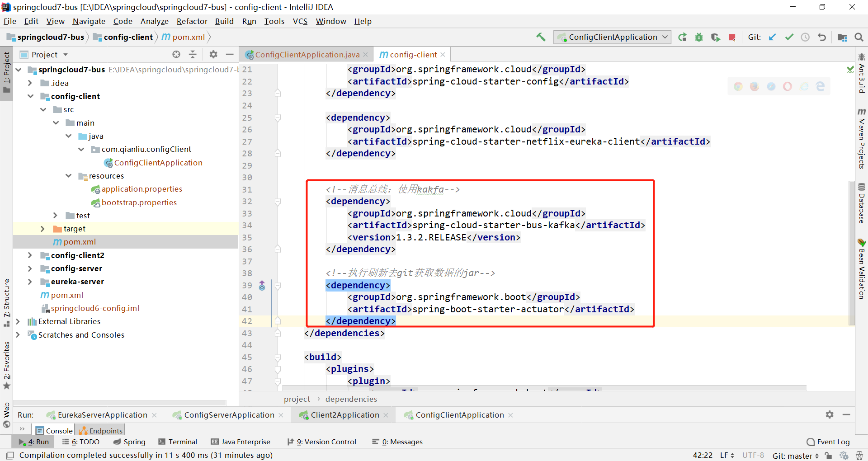Open ConfigClientApplication run configuration dropdown
868x461 pixels.
click(x=612, y=37)
